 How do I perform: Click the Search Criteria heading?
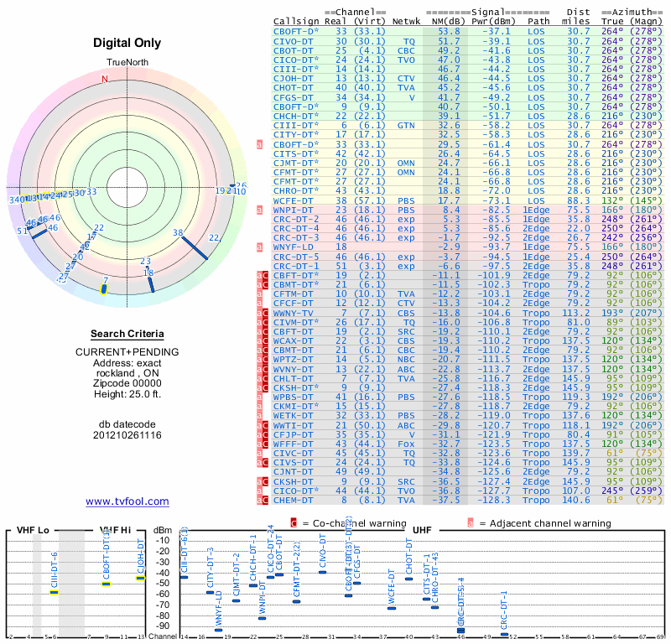pyautogui.click(x=128, y=334)
